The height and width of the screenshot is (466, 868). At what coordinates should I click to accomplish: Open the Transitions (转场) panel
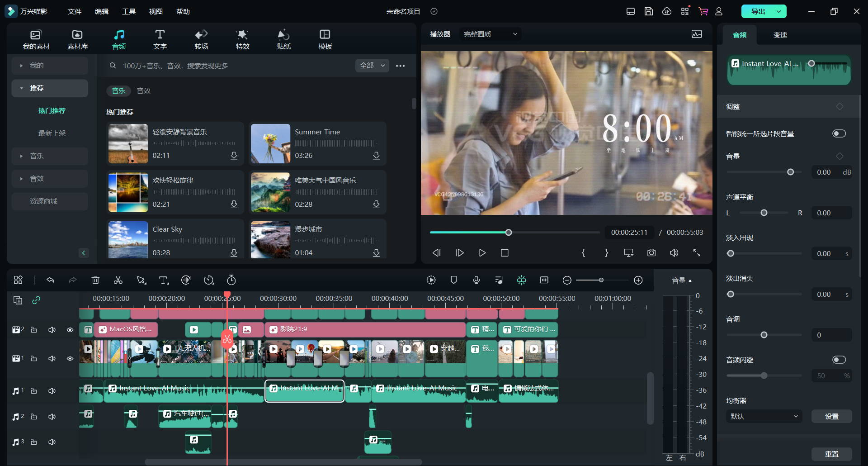point(201,39)
